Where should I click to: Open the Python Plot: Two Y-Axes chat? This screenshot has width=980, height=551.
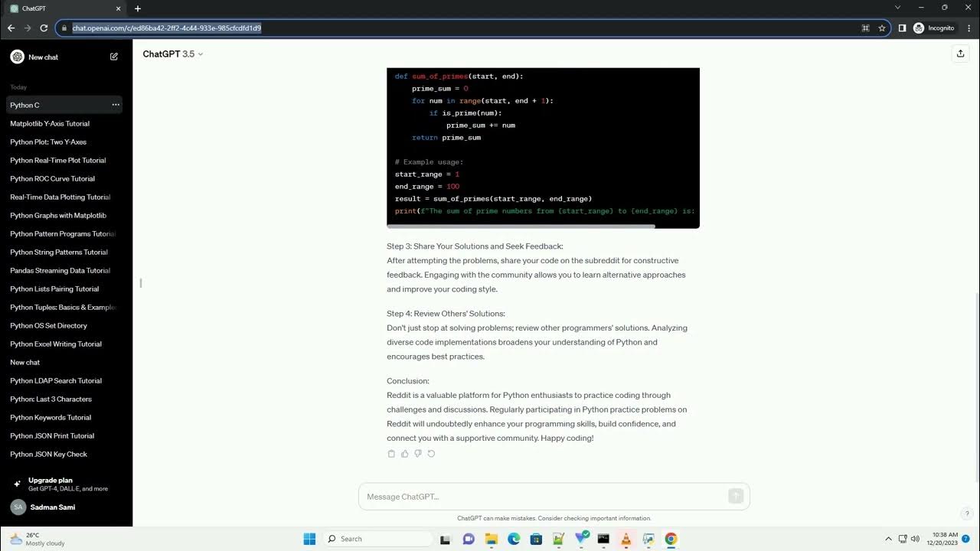coord(64,142)
